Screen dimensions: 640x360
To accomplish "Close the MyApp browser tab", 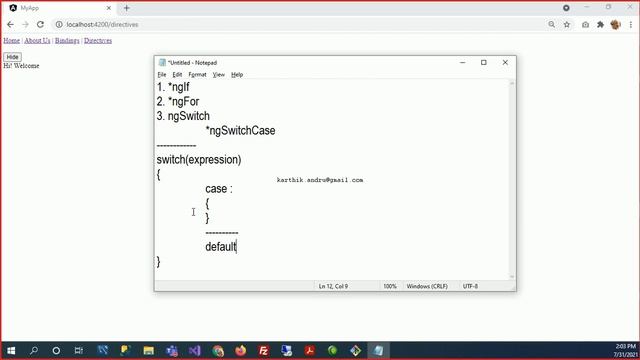I will (x=109, y=8).
